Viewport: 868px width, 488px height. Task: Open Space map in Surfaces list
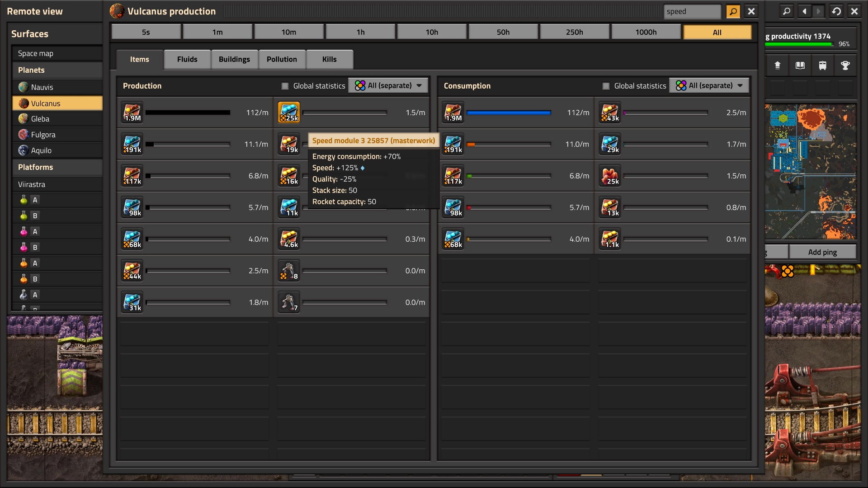coord(57,53)
